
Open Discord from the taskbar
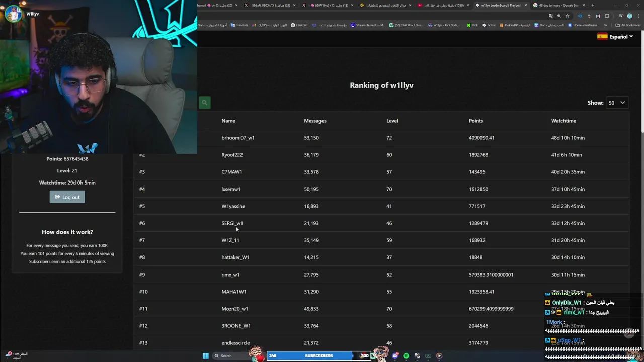[x=395, y=356]
